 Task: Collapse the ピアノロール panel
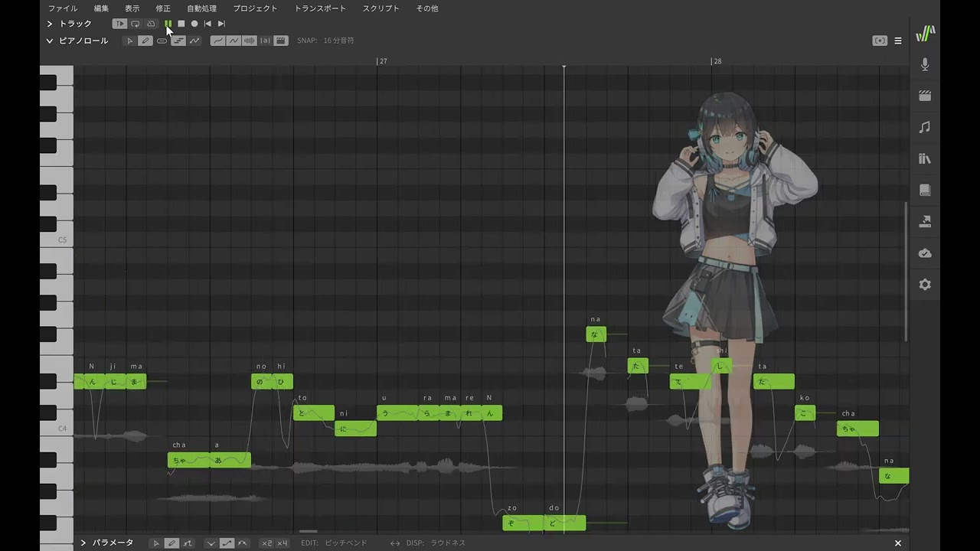point(50,41)
